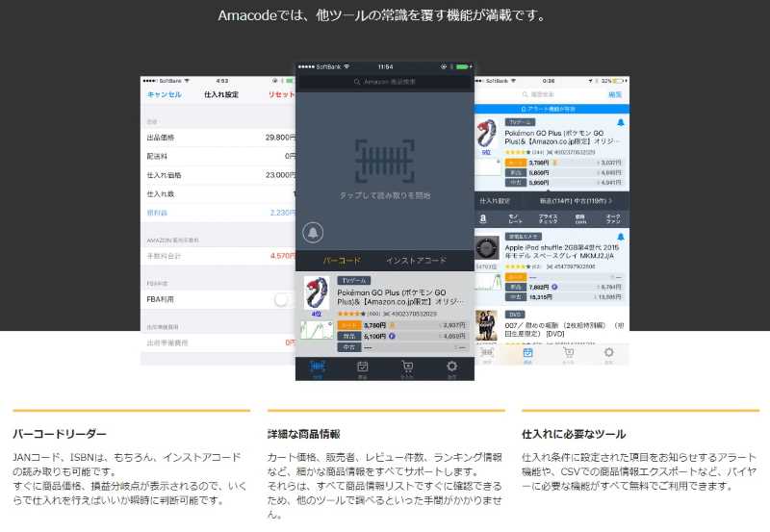
Task: Open the settings gear in center phone bottom bar
Action: click(x=451, y=368)
